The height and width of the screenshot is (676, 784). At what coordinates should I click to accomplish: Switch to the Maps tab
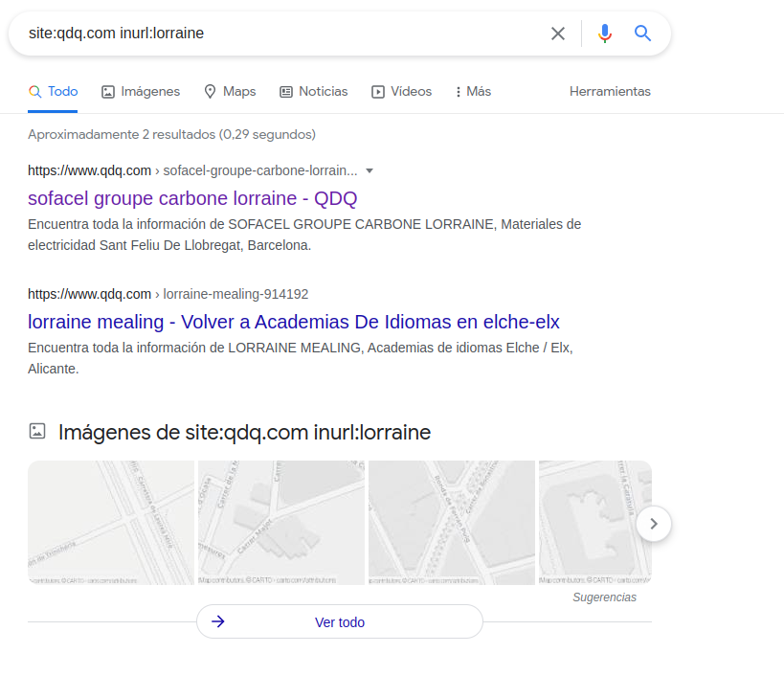(x=230, y=92)
